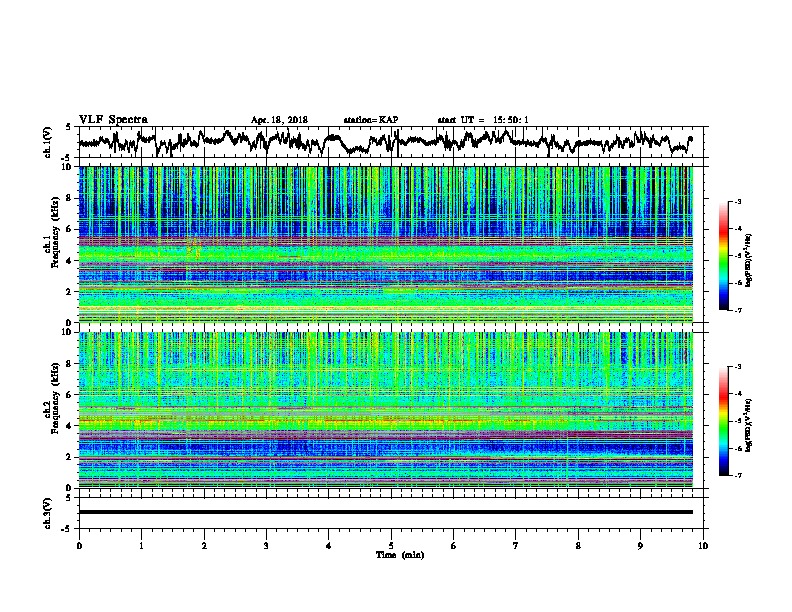Click time axis tick label 4

point(329,546)
